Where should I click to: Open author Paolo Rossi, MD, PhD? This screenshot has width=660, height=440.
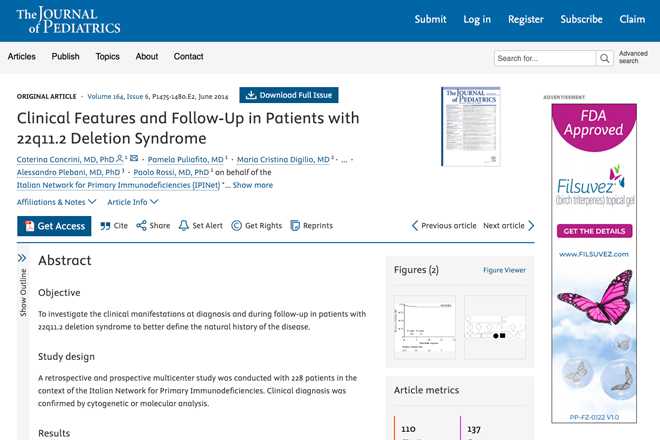pos(171,172)
